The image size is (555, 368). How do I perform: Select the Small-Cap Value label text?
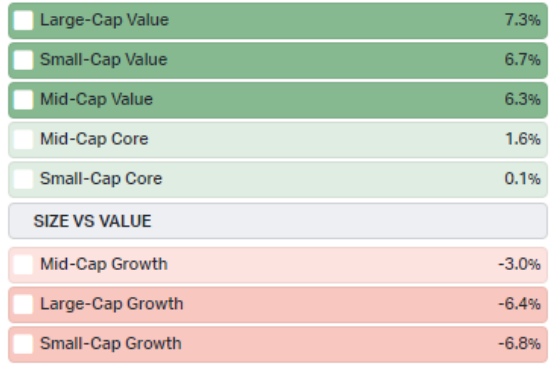click(x=104, y=59)
